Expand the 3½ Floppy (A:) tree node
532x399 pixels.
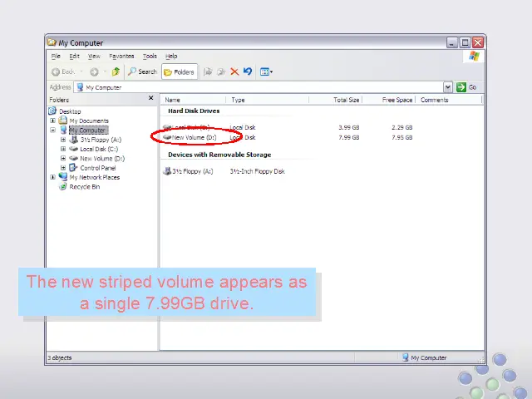[63, 140]
